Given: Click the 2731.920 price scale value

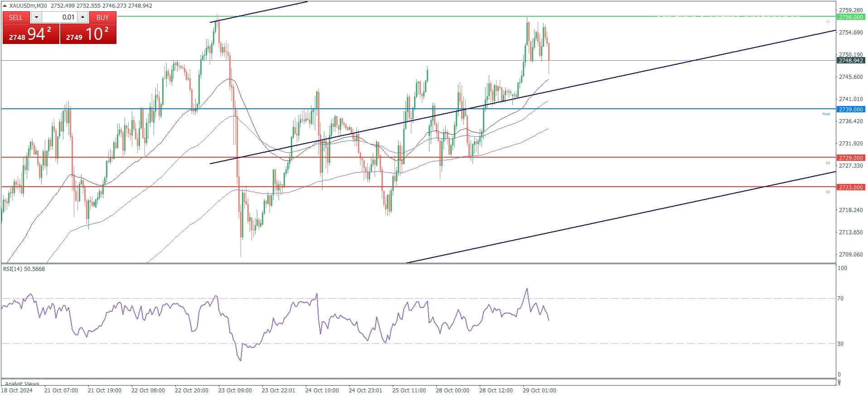Looking at the screenshot, I should [x=851, y=143].
